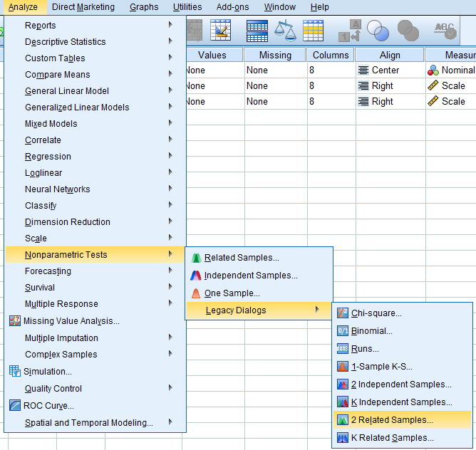The width and height of the screenshot is (476, 450).
Task: Click the Chi-square icon in Legacy Dialogs
Action: [343, 313]
